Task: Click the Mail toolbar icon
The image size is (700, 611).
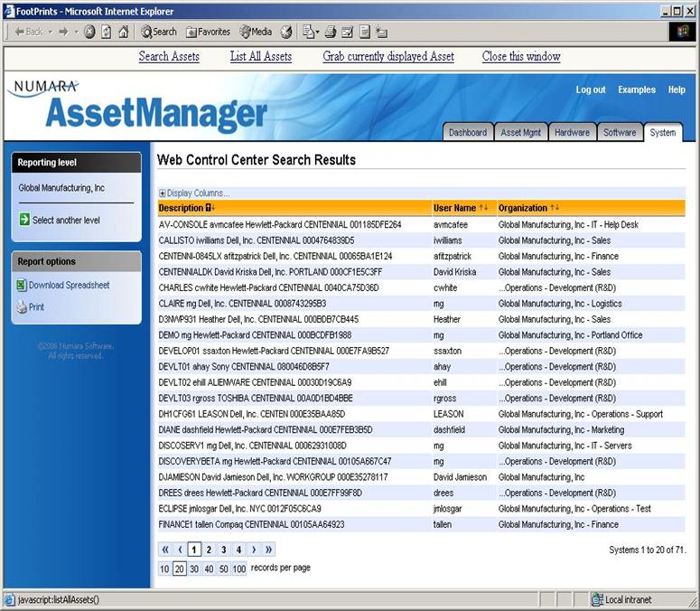Action: 308,32
